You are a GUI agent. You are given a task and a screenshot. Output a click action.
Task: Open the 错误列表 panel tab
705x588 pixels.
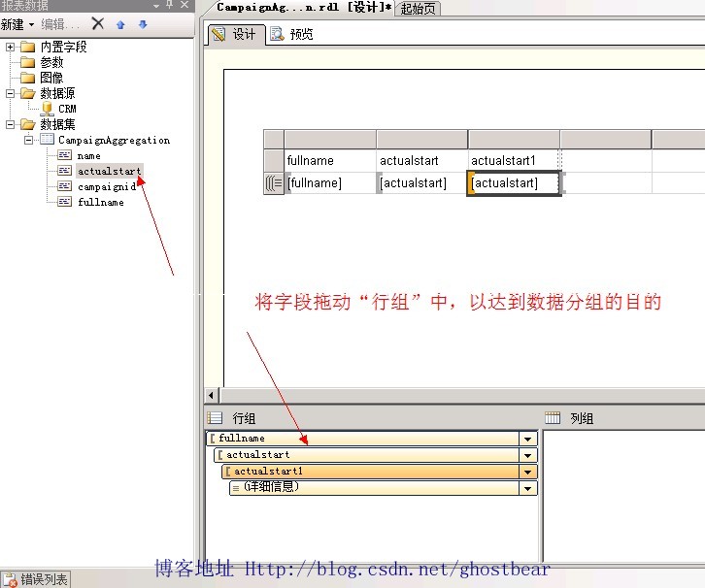coord(36,579)
